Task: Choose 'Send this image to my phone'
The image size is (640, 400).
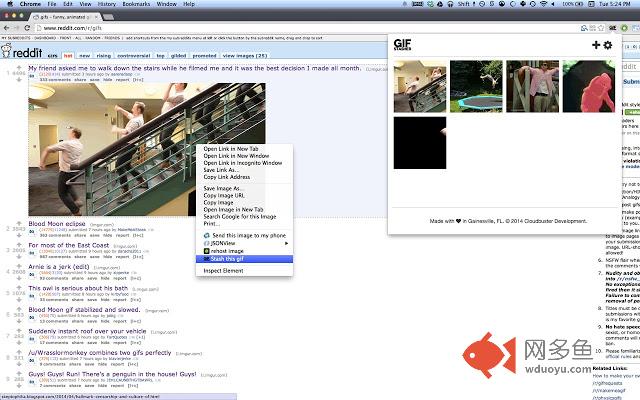Action: [x=244, y=236]
